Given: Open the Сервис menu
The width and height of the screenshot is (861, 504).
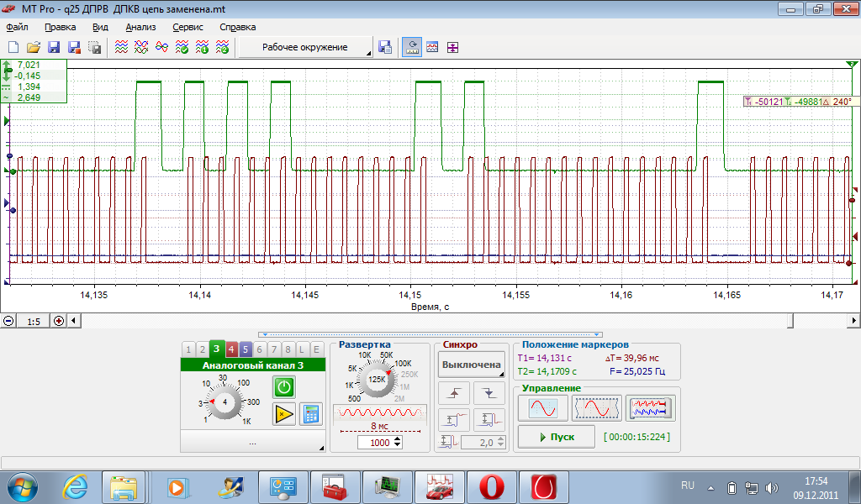Looking at the screenshot, I should coord(188,27).
